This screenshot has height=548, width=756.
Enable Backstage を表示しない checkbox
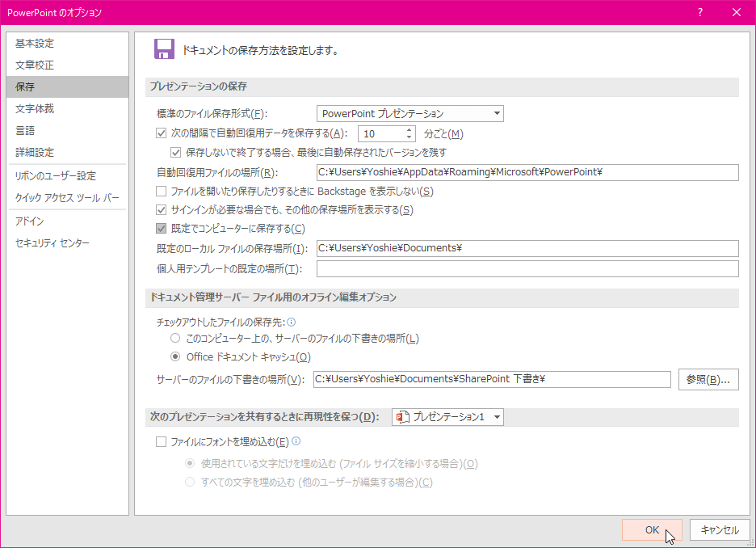161,191
